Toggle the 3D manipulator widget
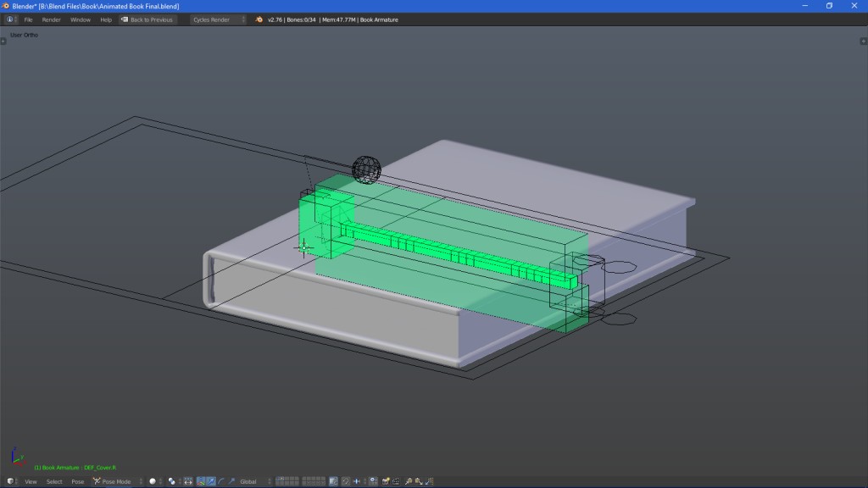The height and width of the screenshot is (488, 868). click(x=201, y=481)
